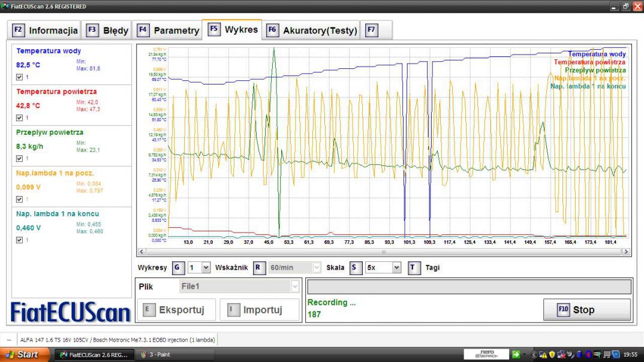Click the Max: 81,8 text
This screenshot has width=644, height=362.
tap(88, 68)
